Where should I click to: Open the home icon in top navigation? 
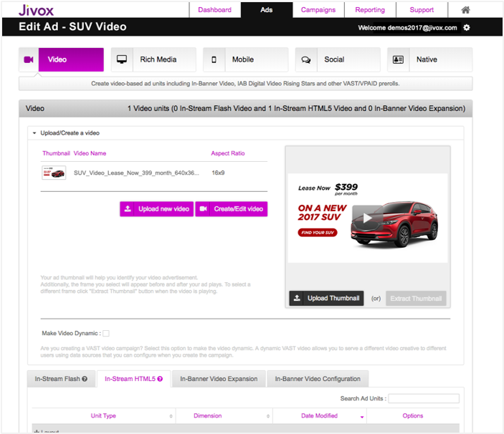[465, 10]
